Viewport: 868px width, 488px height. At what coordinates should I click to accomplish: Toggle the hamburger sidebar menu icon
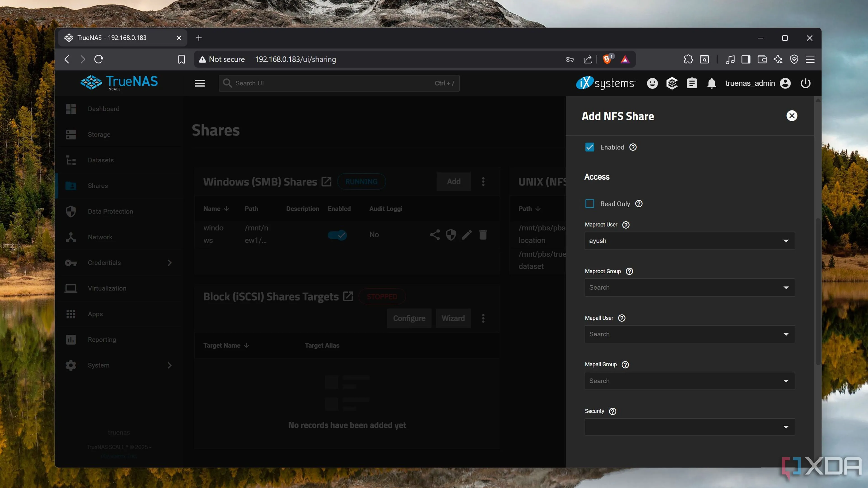coord(200,83)
